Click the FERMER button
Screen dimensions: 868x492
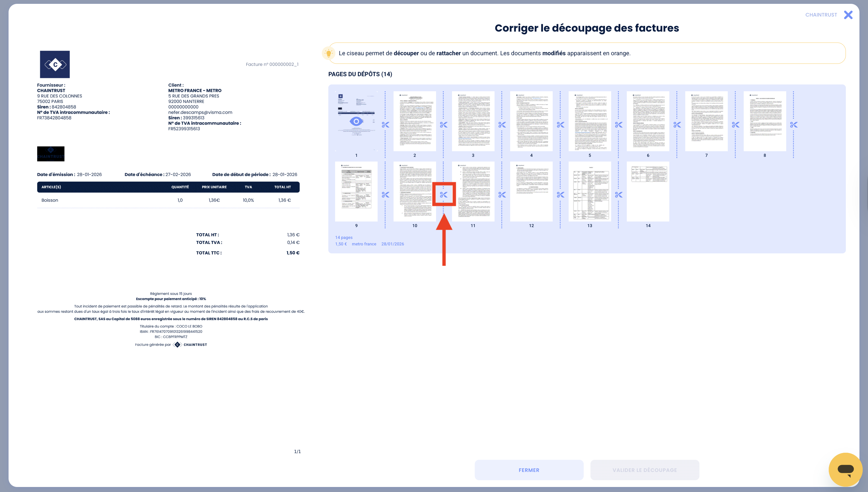point(529,470)
